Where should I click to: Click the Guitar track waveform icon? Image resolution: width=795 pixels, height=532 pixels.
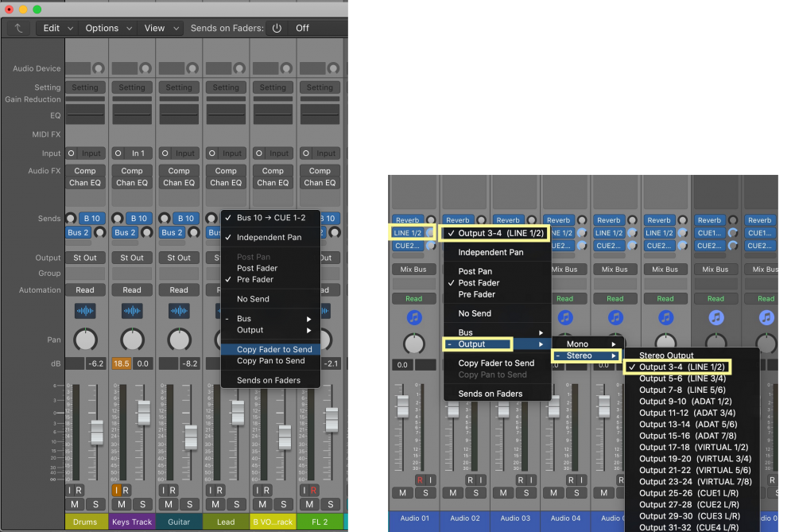pyautogui.click(x=179, y=311)
